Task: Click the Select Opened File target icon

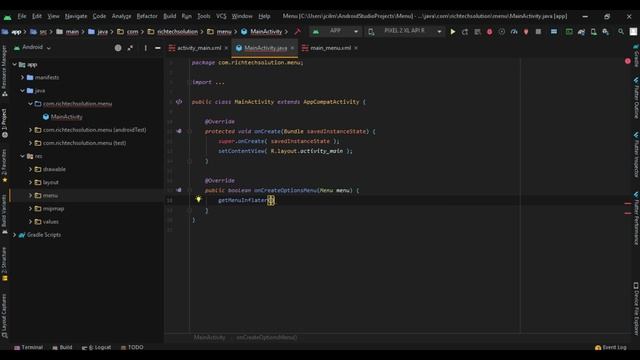Action: click(118, 48)
